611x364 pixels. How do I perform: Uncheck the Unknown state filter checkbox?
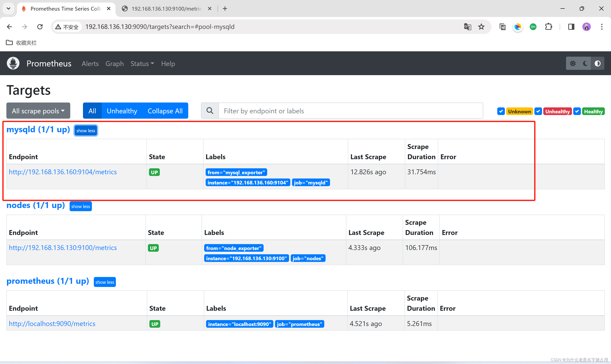(x=501, y=111)
